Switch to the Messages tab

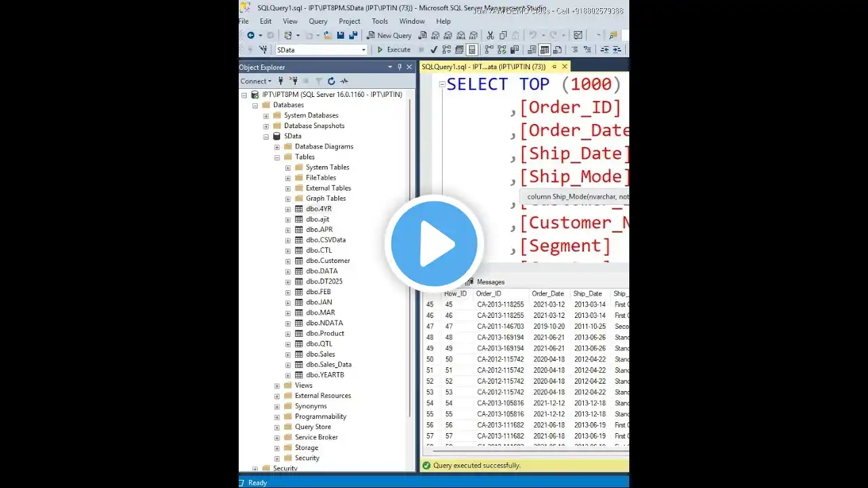tap(490, 282)
